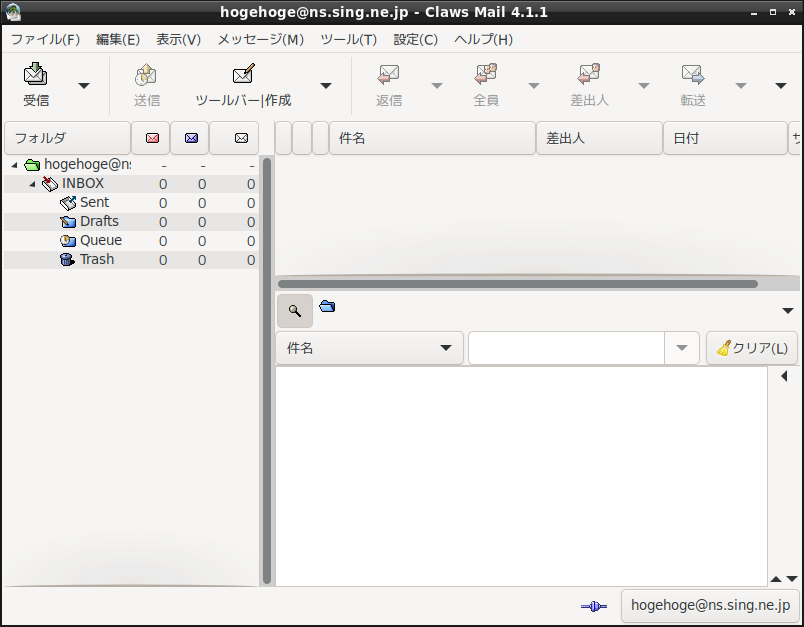This screenshot has height=627, width=804.
Task: Click the blue folder icon in search bar
Action: tap(327, 307)
